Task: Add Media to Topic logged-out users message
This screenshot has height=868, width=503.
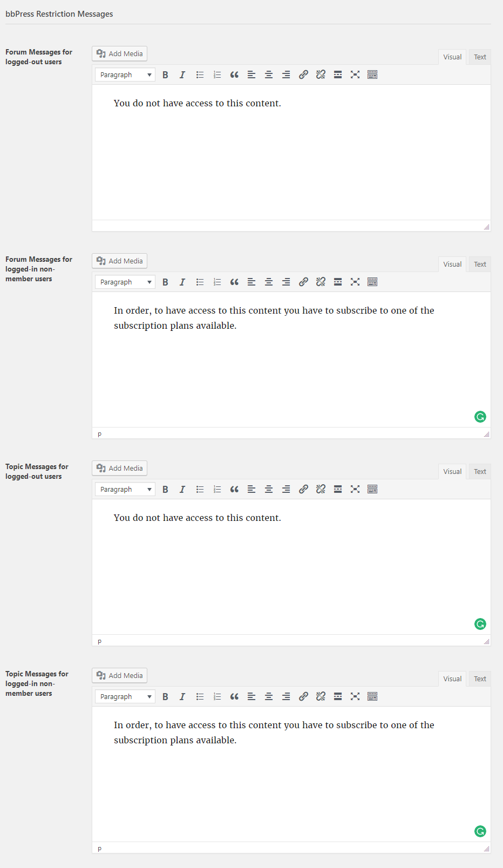Action: 119,469
